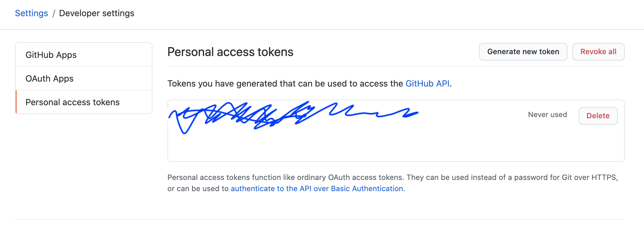This screenshot has height=231, width=644.
Task: Click the 'or can be used to' footer text
Action: tap(198, 189)
